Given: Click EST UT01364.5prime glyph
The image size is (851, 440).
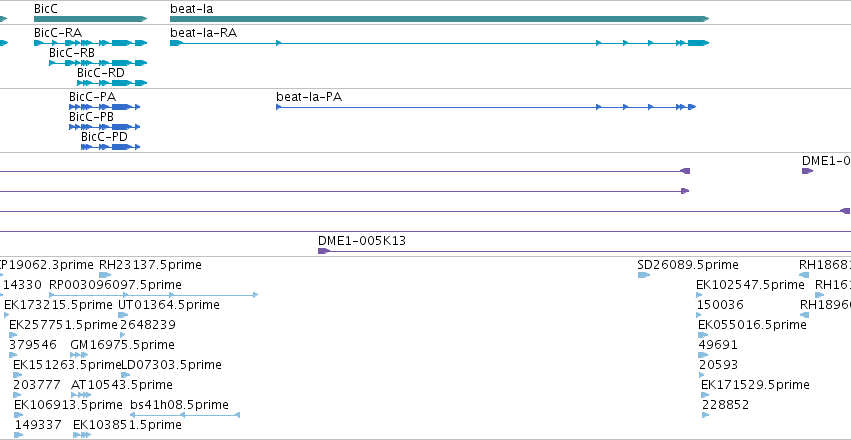Looking at the screenshot, I should point(123,315).
